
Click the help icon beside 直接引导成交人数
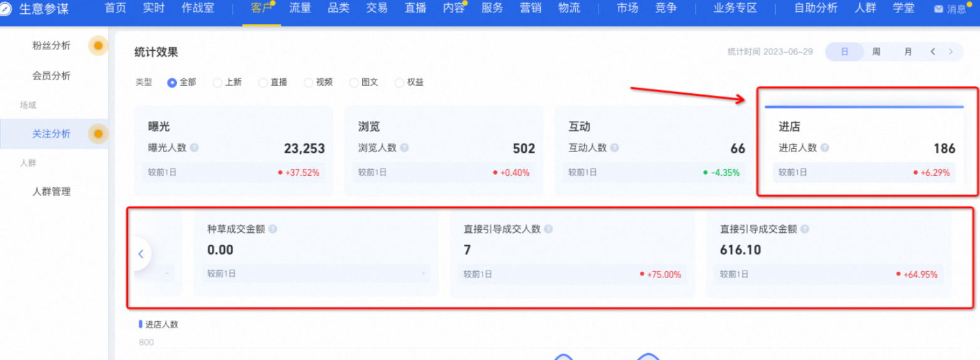[x=548, y=229]
